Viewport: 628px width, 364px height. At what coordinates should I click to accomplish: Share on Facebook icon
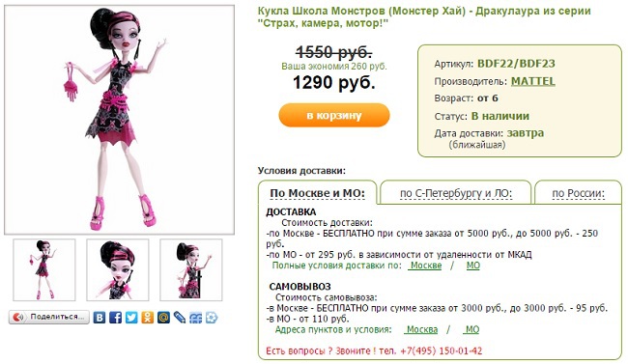(115, 318)
